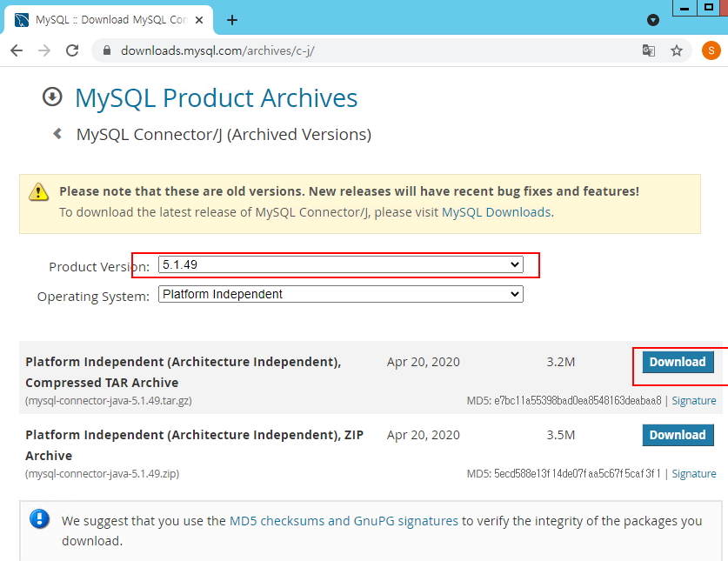The width and height of the screenshot is (728, 561).
Task: Reload the current page
Action: pos(72,50)
